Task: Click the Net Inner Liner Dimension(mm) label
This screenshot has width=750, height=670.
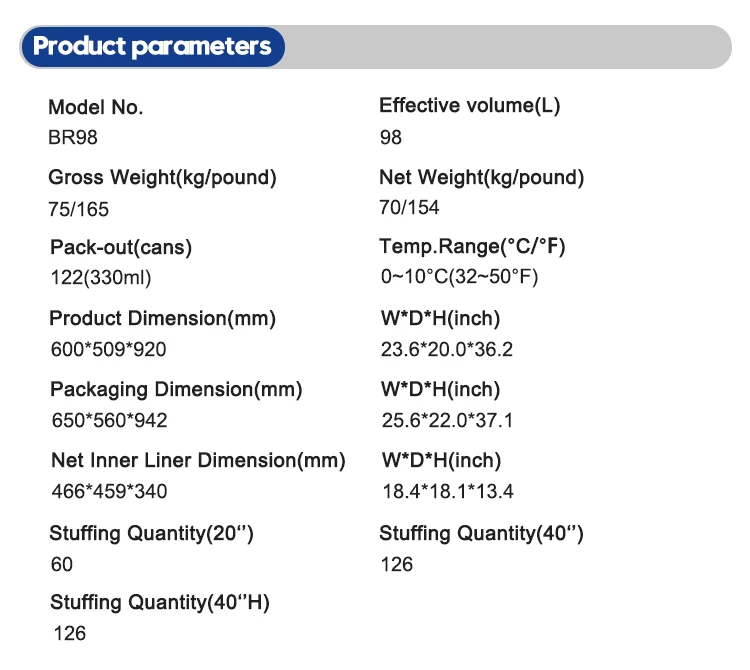Action: click(198, 461)
